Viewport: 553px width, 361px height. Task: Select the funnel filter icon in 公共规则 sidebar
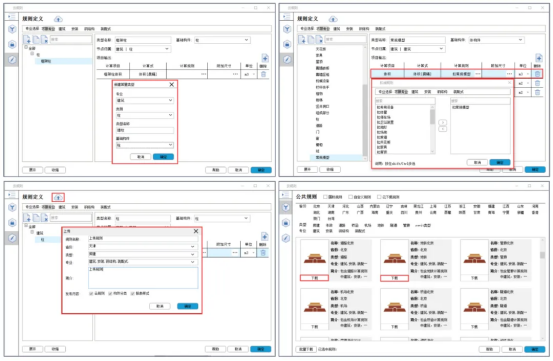(x=286, y=207)
